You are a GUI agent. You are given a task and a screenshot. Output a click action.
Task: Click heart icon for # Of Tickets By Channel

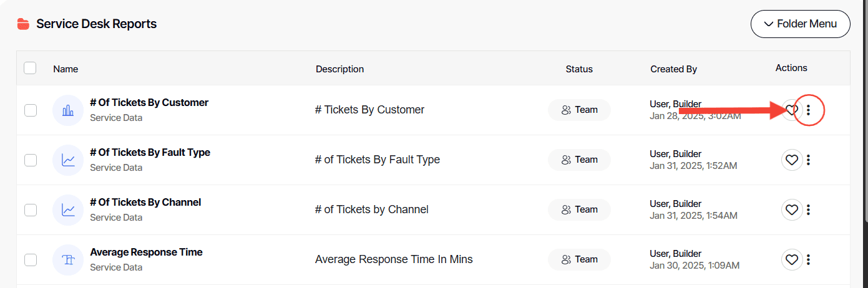point(791,210)
